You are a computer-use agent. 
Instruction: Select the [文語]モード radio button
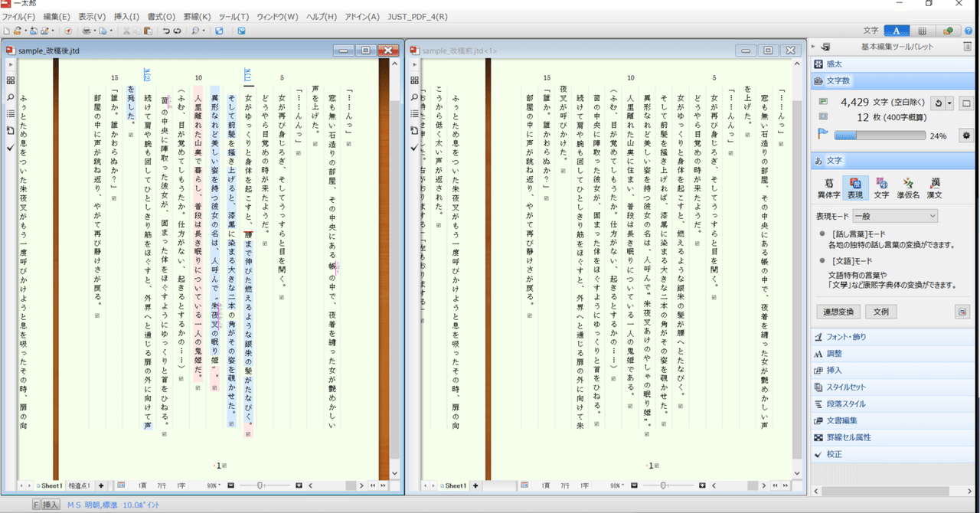point(821,260)
